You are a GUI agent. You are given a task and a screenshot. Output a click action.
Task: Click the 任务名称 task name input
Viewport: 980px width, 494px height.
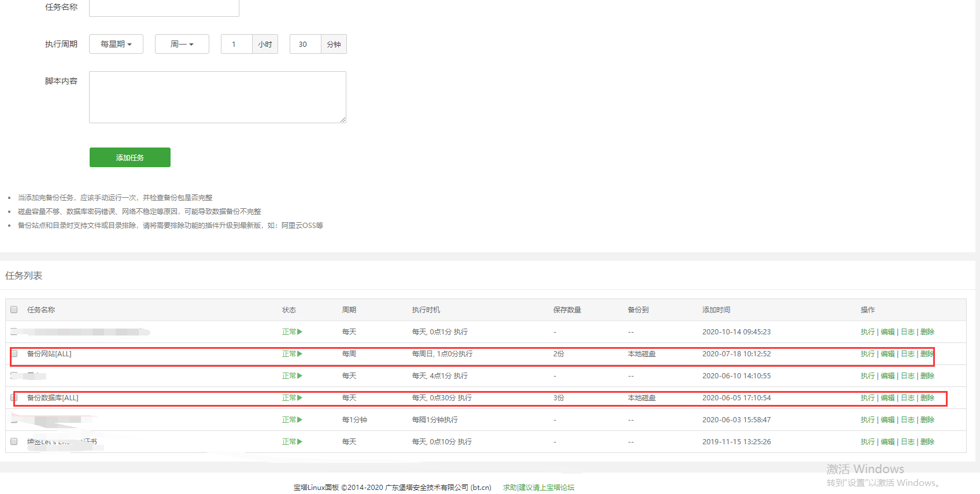(164, 8)
